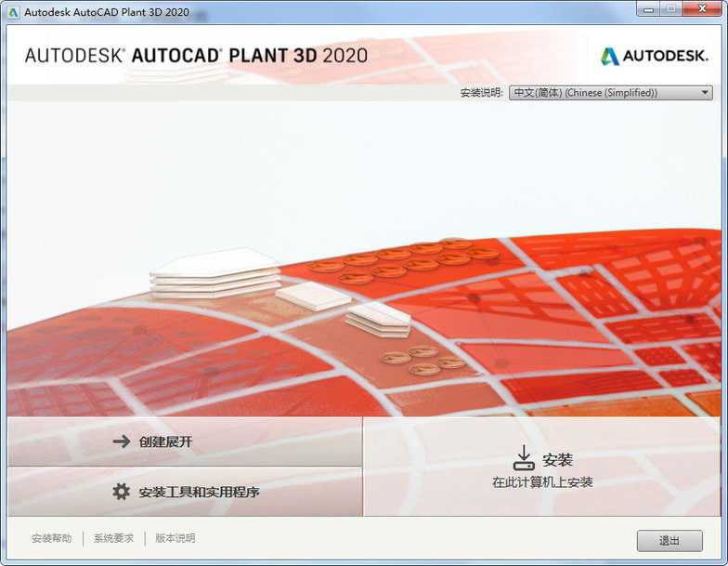Click the right arrow icon beside 创建展开
The width and height of the screenshot is (728, 566).
coord(122,441)
